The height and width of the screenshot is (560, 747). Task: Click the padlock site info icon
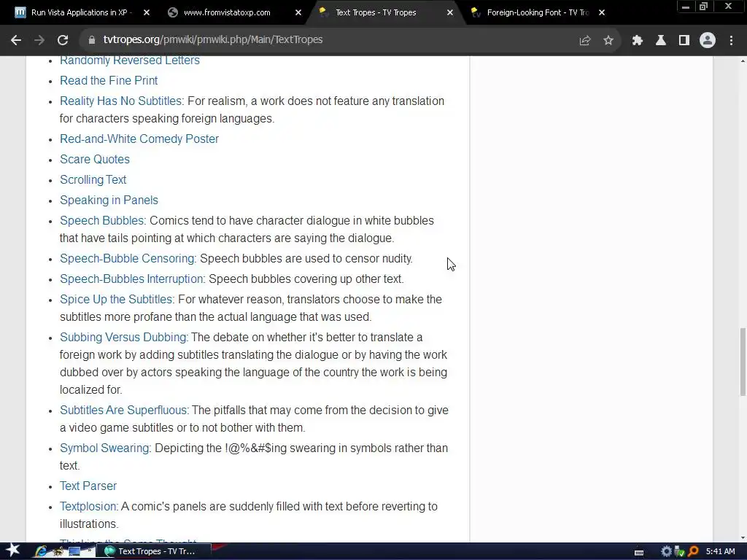pos(92,40)
